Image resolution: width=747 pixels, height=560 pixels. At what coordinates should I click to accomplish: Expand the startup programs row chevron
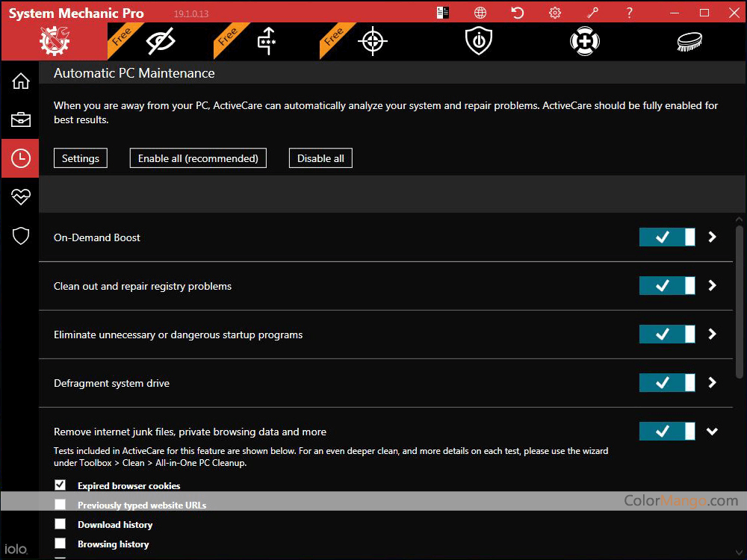(712, 334)
